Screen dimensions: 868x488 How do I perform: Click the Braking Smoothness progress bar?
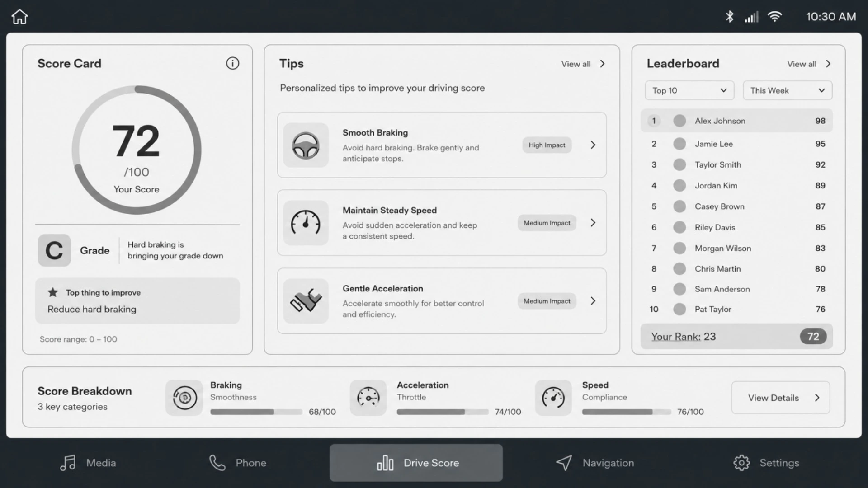tap(256, 412)
